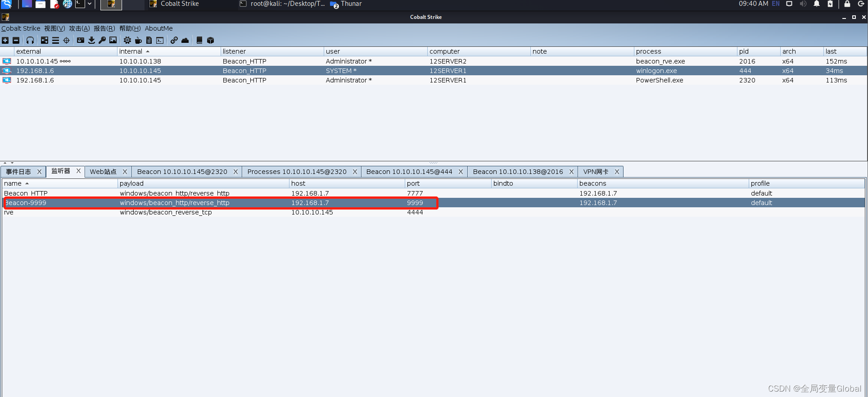Open credentials via the ID card icon

(81, 41)
